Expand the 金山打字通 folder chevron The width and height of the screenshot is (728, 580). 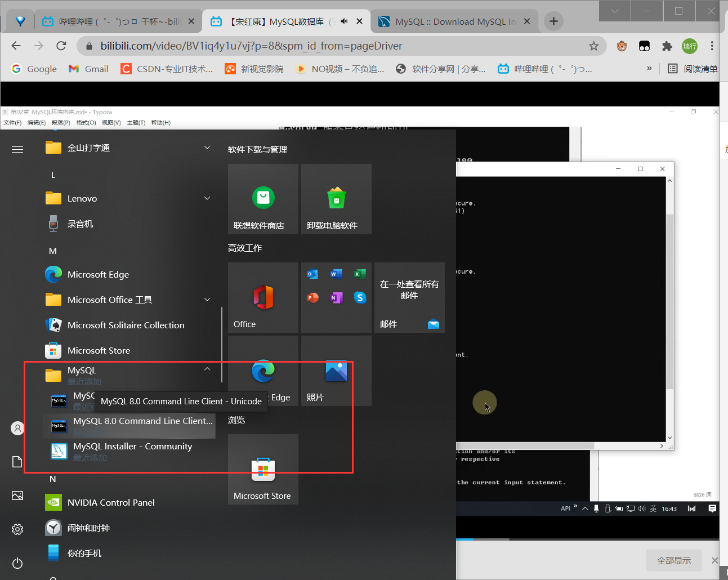(207, 148)
